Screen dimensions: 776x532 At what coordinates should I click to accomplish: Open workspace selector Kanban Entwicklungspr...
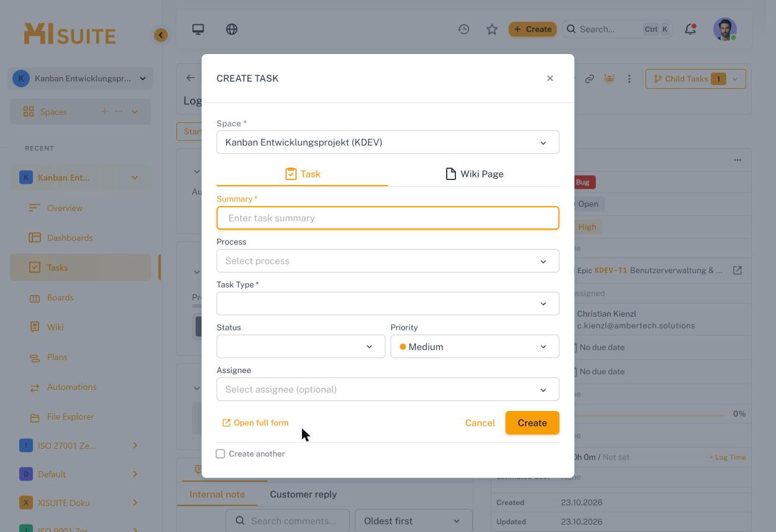click(81, 78)
